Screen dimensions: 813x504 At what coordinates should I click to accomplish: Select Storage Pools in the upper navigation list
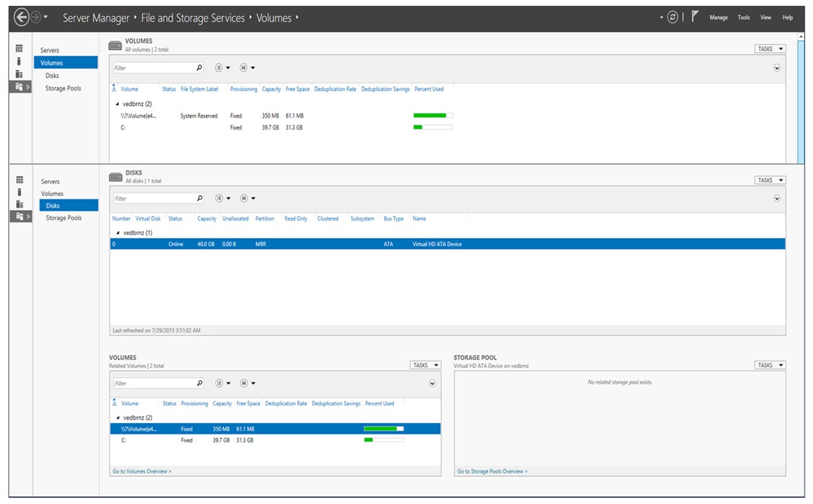pos(63,88)
